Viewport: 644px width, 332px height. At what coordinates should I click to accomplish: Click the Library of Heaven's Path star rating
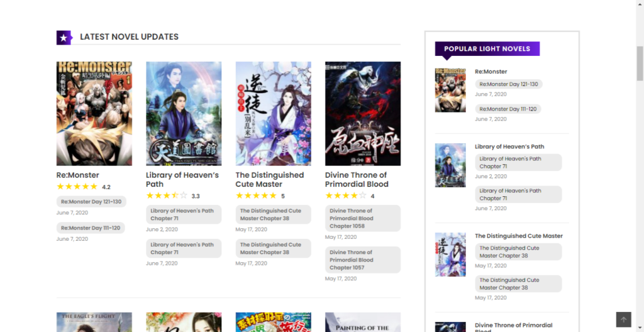[x=166, y=196]
